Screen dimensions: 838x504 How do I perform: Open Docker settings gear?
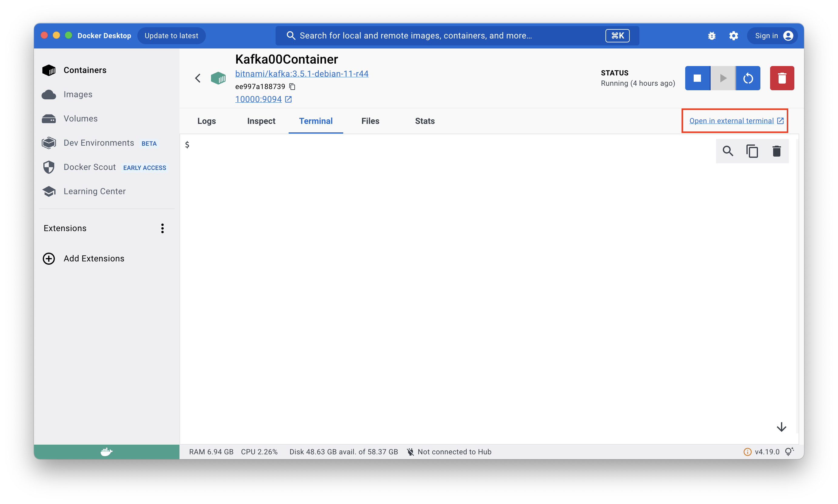[x=734, y=36]
